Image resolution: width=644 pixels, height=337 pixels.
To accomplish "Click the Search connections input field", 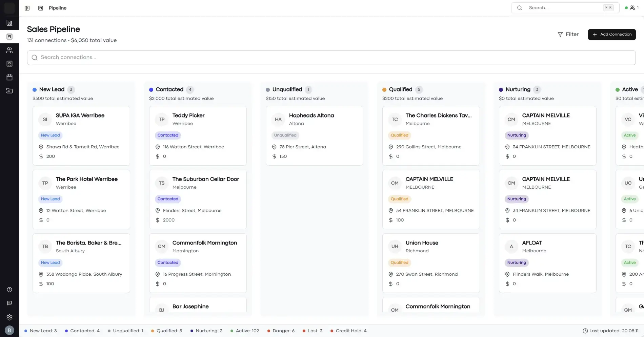I will (331, 58).
